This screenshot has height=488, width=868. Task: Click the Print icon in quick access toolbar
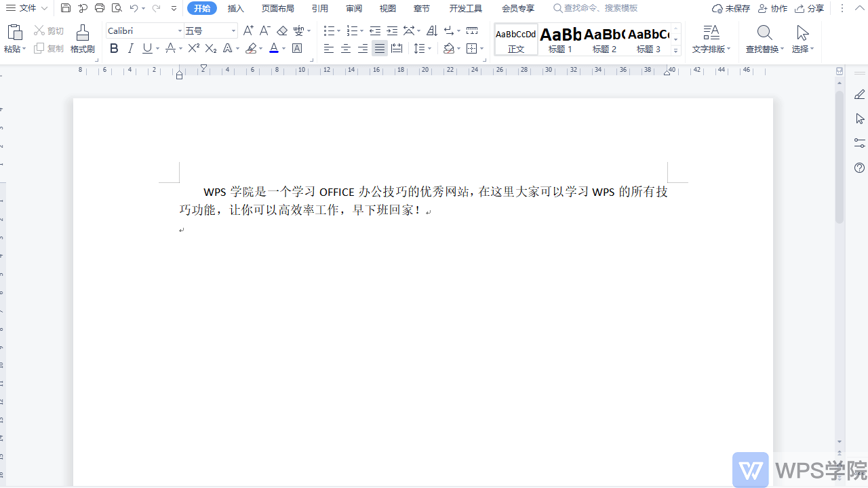point(100,8)
